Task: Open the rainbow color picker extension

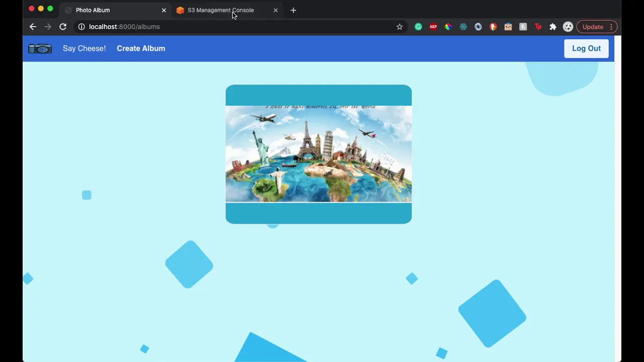Action: [448, 27]
